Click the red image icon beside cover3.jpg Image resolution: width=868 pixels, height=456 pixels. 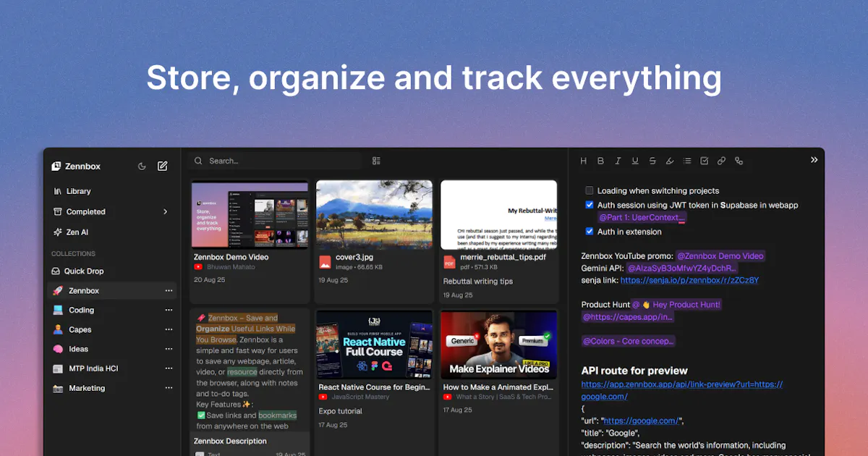click(325, 261)
